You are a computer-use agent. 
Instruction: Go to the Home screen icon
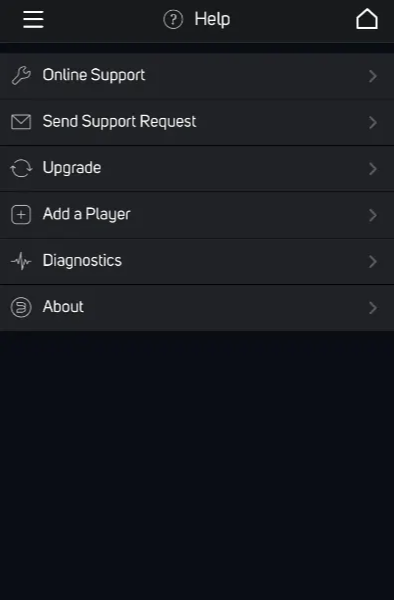coord(367,19)
